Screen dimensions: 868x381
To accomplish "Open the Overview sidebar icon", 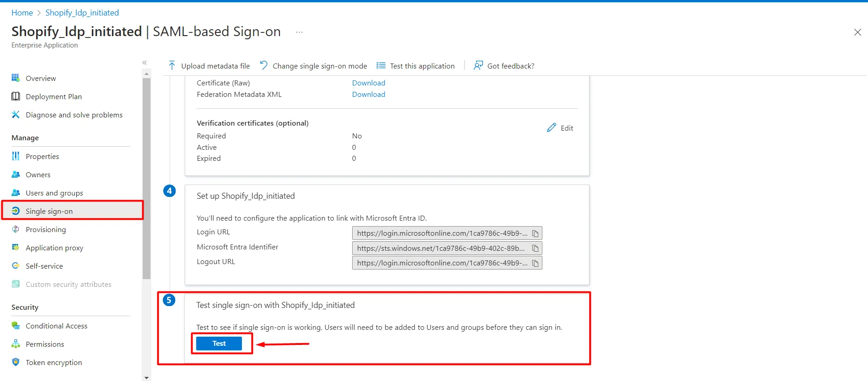I will coord(16,78).
